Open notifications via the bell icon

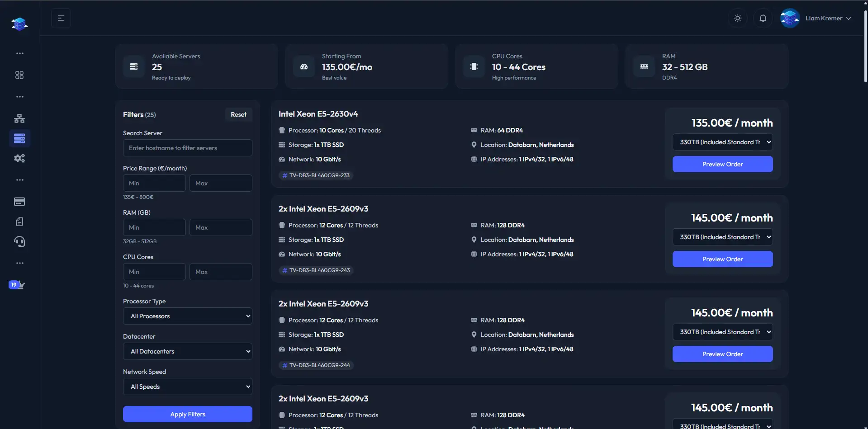[763, 18]
